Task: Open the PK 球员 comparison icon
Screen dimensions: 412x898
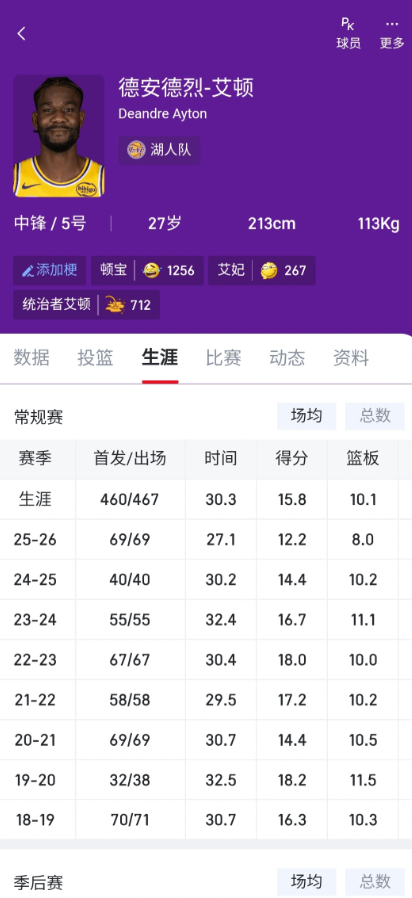Action: 348,33
